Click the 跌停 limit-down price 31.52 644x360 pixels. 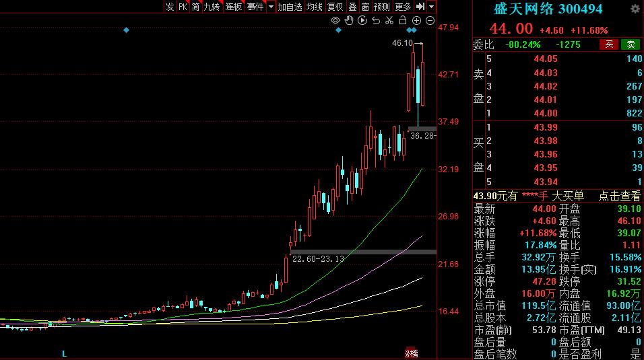point(629,281)
